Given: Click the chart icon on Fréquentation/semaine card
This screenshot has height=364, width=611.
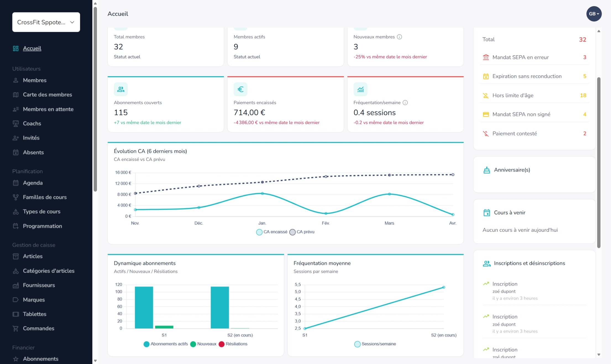Looking at the screenshot, I should coord(360,89).
